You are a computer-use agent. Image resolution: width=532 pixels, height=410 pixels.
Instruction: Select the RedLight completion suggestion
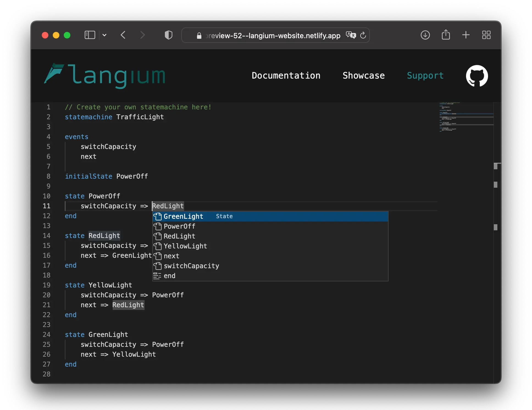(270, 236)
